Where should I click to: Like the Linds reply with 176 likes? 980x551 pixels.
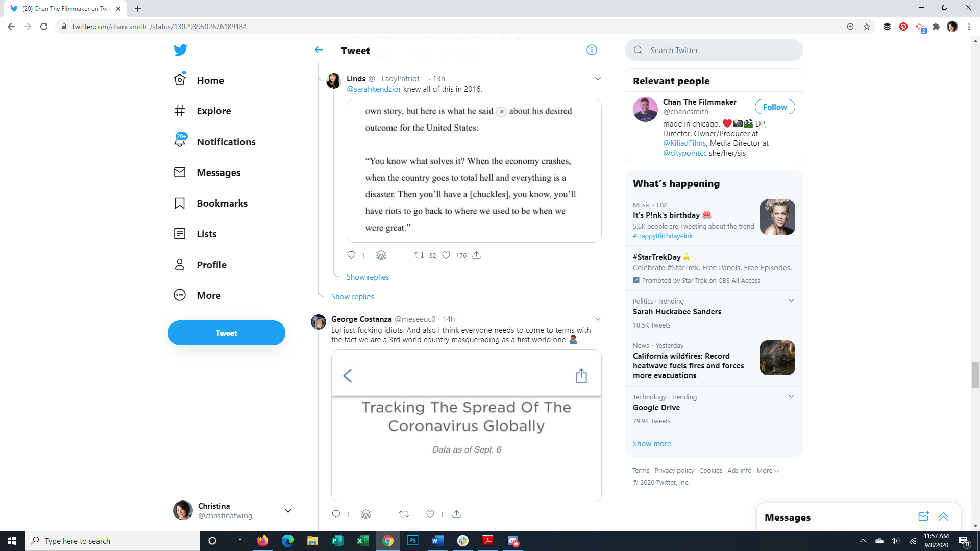point(446,255)
